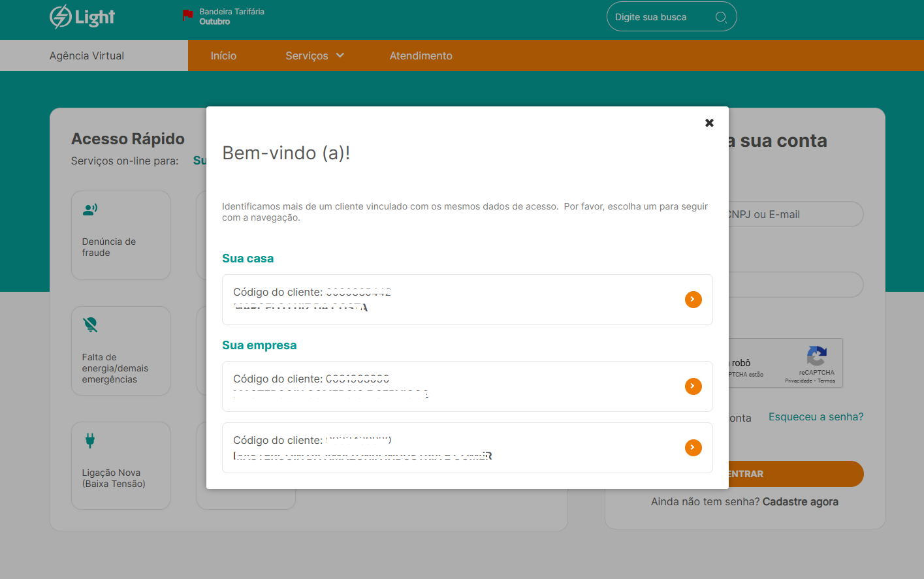The height and width of the screenshot is (579, 924).
Task: Go to the Início menu item
Action: tap(223, 56)
